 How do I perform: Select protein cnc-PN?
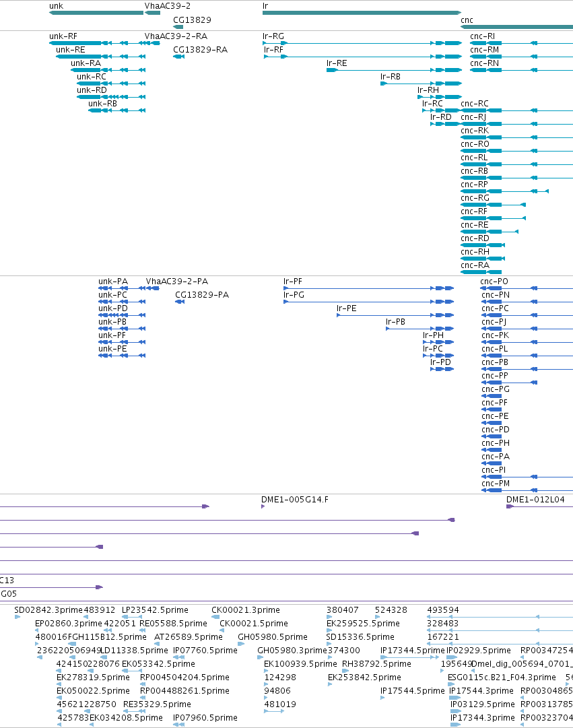(x=527, y=302)
